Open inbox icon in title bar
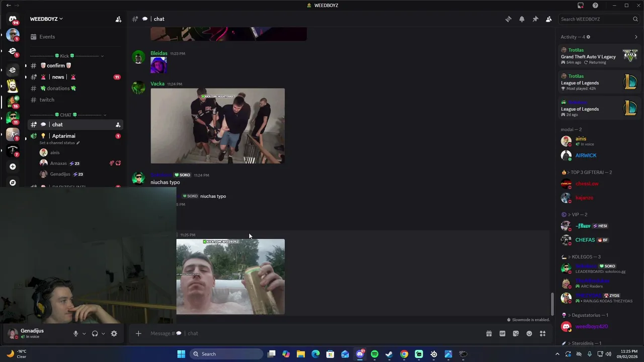This screenshot has height=362, width=644. pos(581,6)
